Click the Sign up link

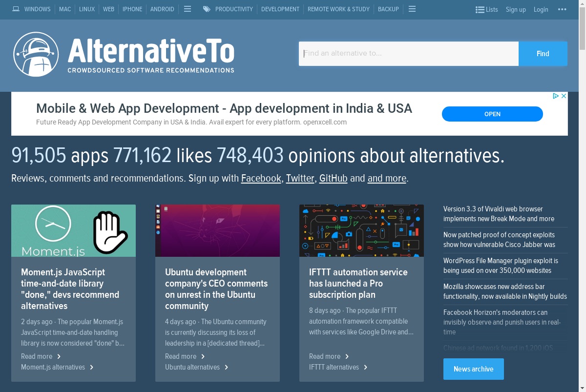516,9
